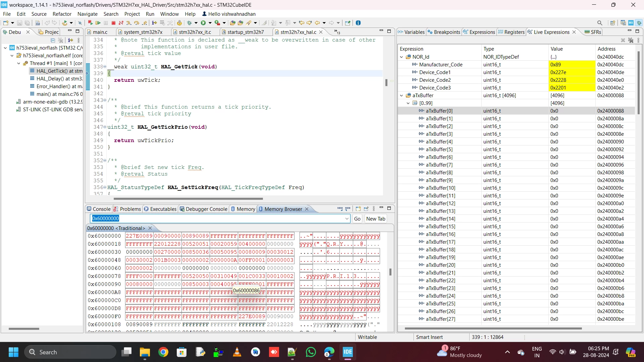644x362 pixels.
Task: Show hidden editor tabs list (»13)
Action: click(x=337, y=32)
